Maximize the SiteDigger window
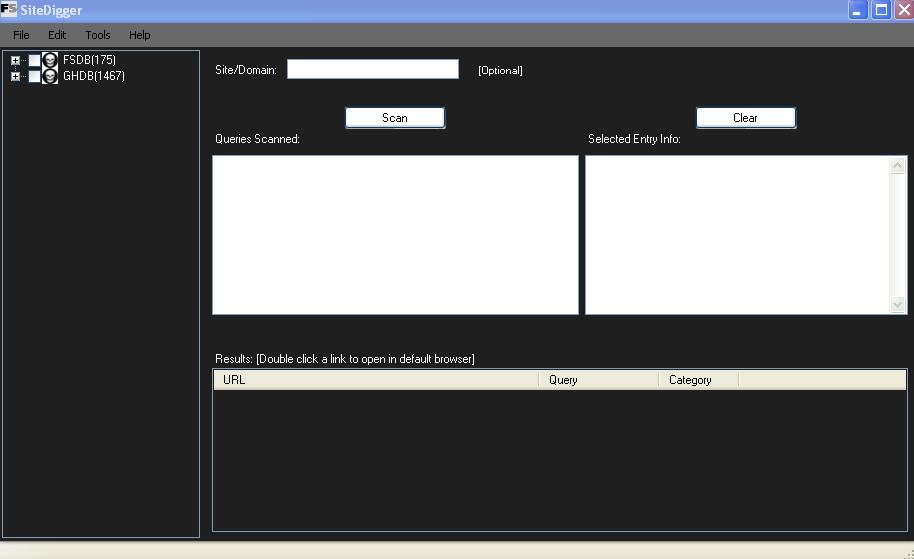 (x=881, y=10)
